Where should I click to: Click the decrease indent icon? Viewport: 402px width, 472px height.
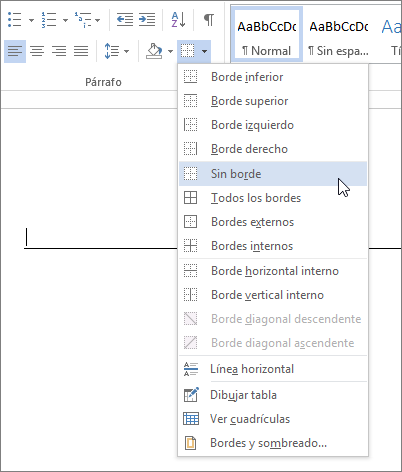click(x=125, y=19)
